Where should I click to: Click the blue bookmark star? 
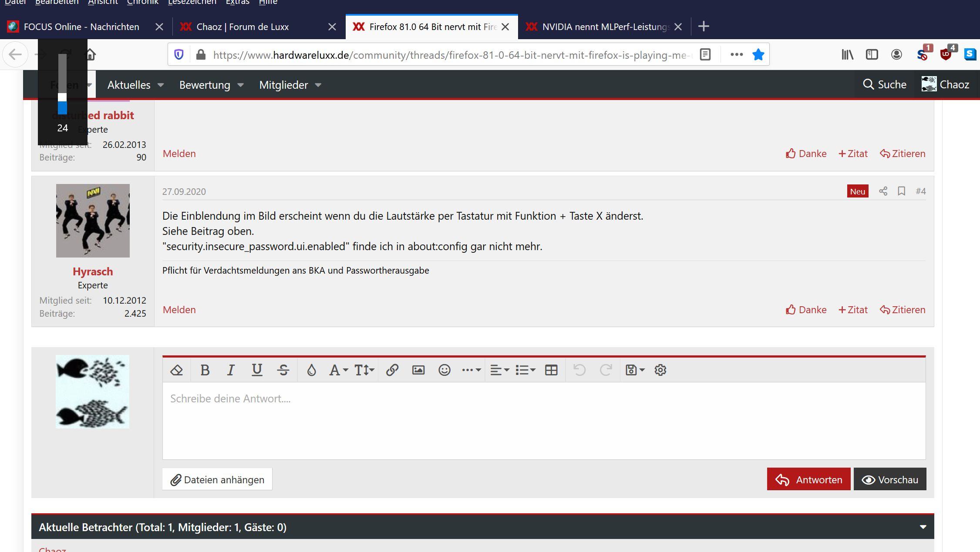click(758, 54)
